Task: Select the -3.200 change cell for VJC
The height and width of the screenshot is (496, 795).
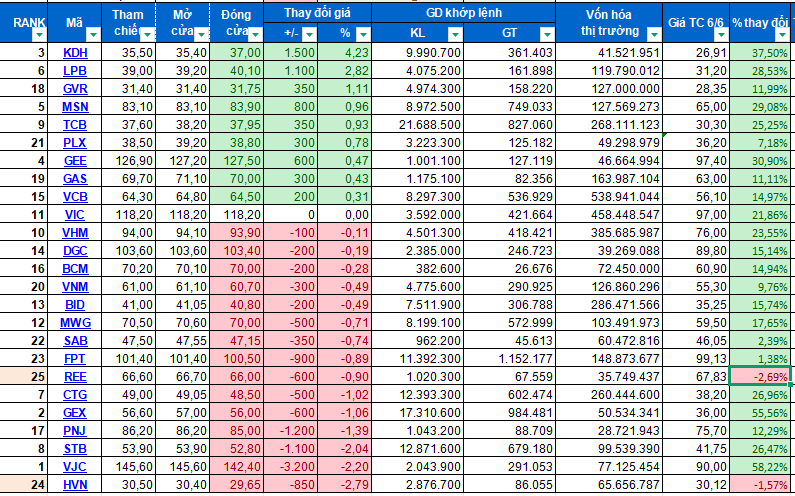Action: tap(291, 467)
